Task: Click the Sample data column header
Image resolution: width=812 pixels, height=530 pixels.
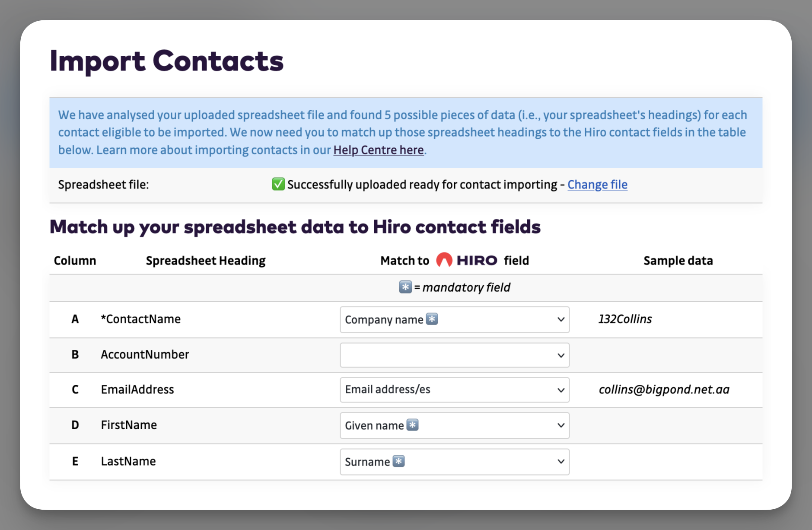Action: click(x=678, y=261)
